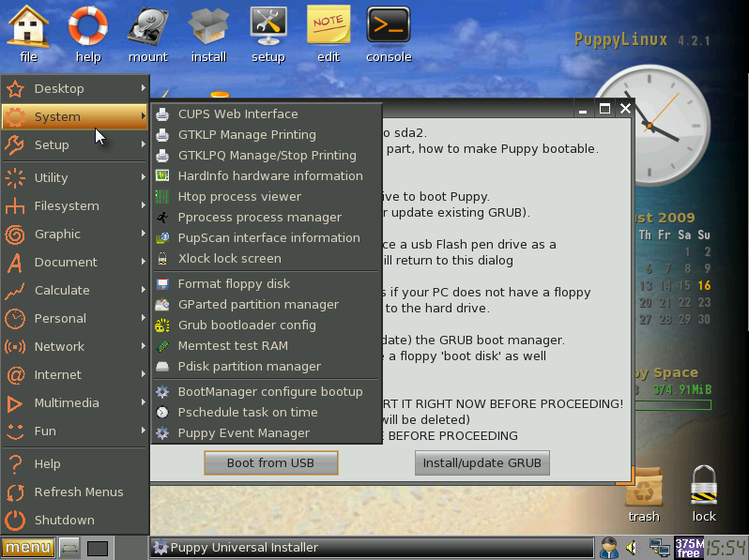The height and width of the screenshot is (560, 749).
Task: Open the file desktop icon
Action: pos(28,34)
